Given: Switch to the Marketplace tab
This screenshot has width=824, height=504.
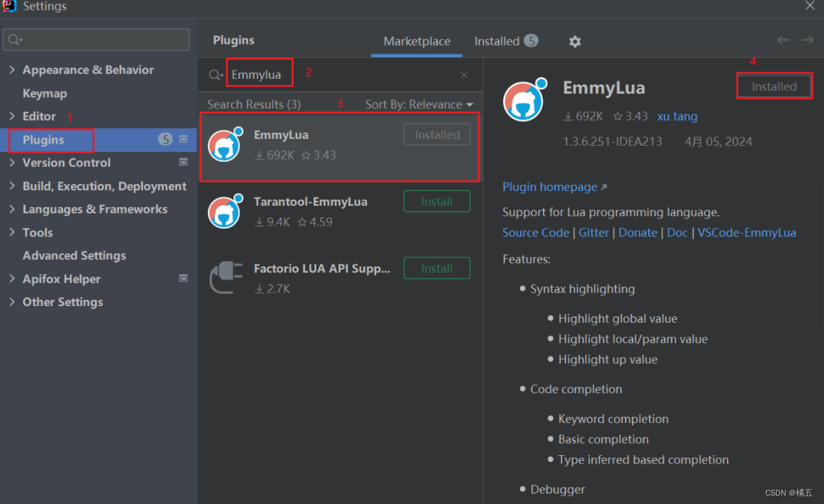Looking at the screenshot, I should tap(417, 41).
